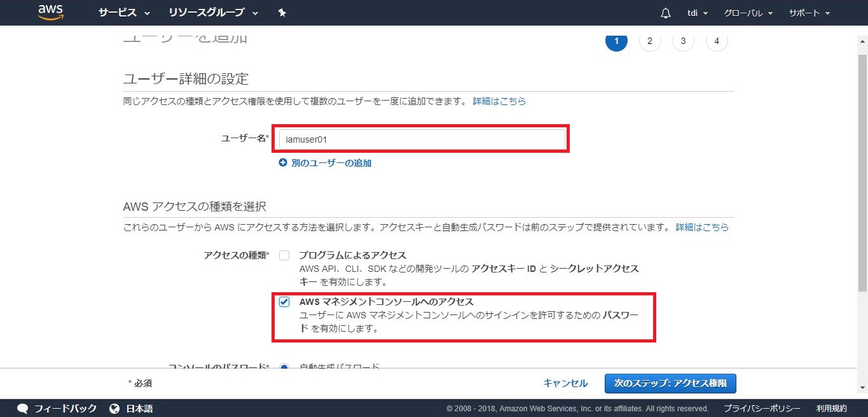Click the feedback speech bubble icon

[x=23, y=408]
